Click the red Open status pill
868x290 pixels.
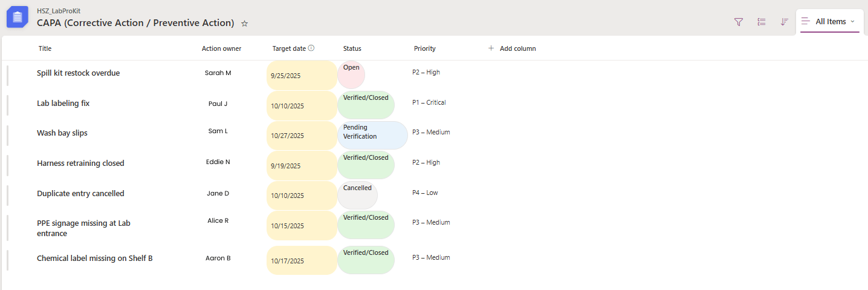(351, 74)
